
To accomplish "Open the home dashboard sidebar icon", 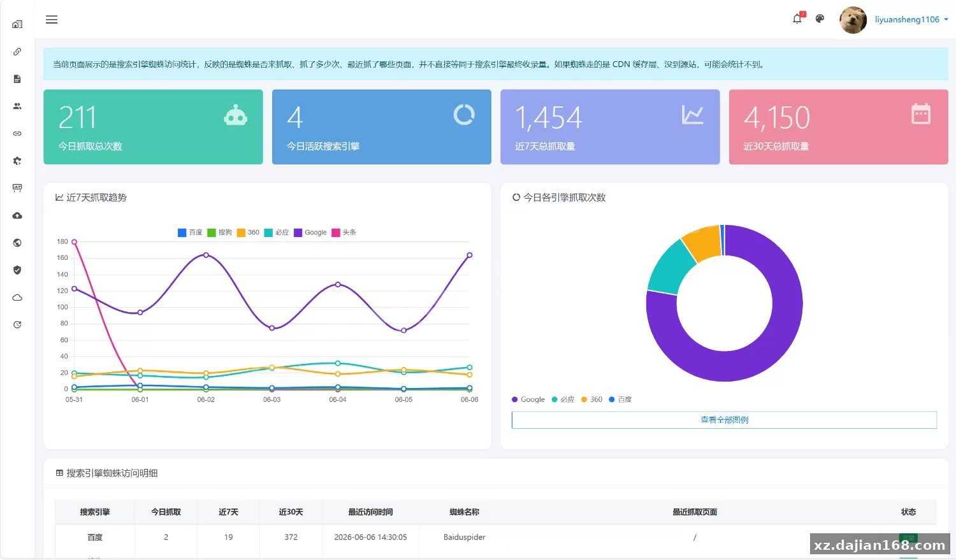I will tap(17, 24).
